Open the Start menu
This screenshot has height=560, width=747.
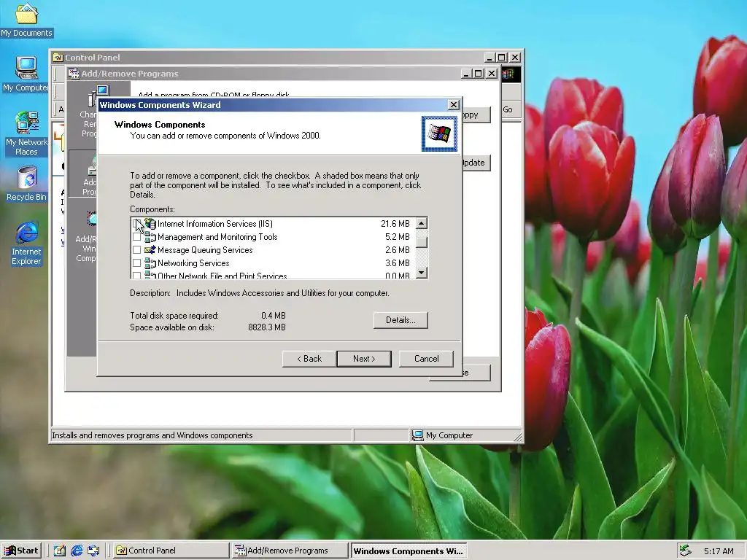pos(21,551)
